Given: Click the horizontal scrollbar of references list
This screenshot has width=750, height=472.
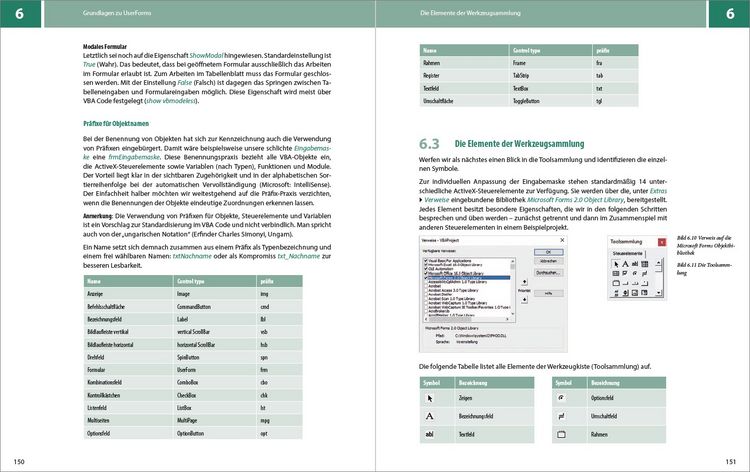Looking at the screenshot, I should pos(466,319).
